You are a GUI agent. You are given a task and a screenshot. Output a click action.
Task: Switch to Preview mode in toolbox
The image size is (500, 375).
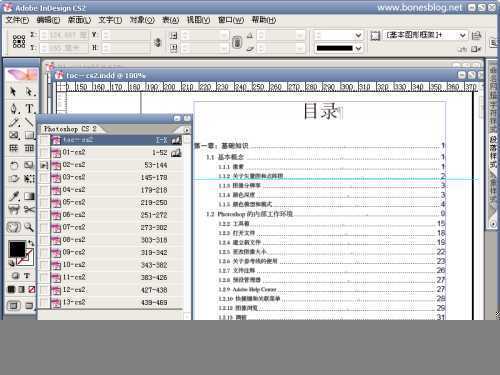29,305
